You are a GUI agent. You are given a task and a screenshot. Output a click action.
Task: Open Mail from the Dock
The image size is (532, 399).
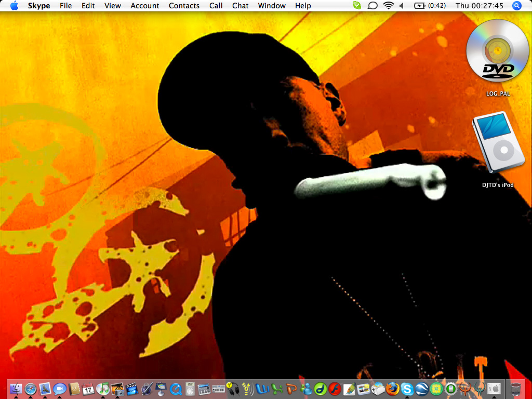(45, 389)
